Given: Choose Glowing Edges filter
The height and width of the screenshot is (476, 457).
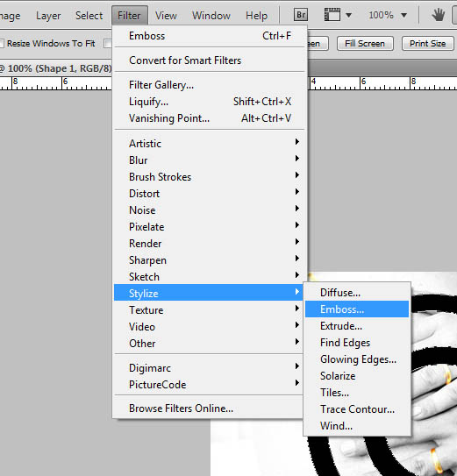Looking at the screenshot, I should pos(357,359).
